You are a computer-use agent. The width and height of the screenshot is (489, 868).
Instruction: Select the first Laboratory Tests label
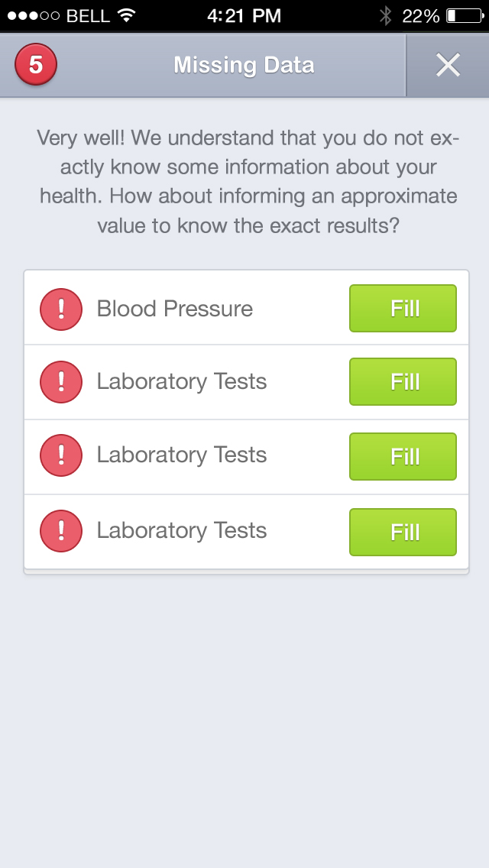tap(181, 381)
